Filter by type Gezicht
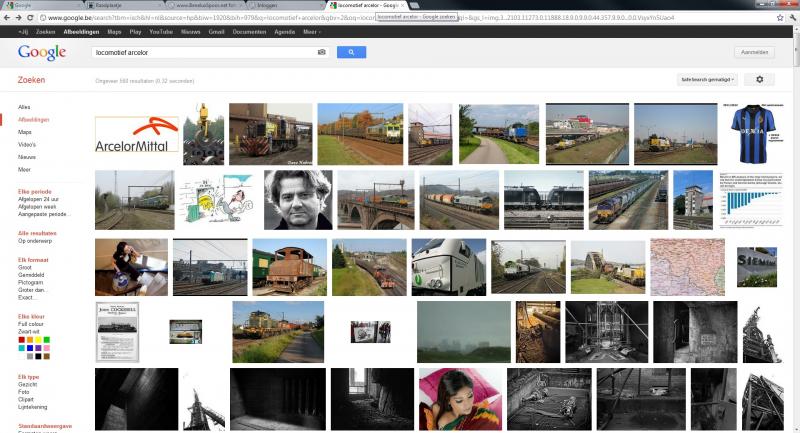The image size is (800, 433). click(x=27, y=384)
